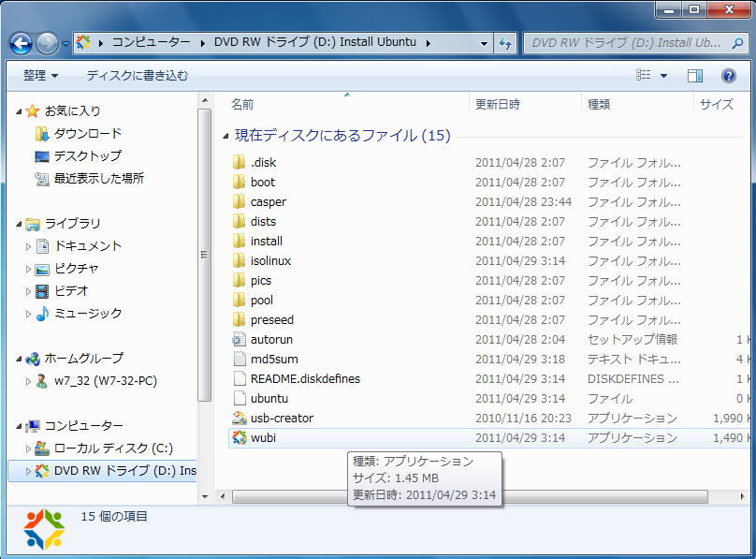
Task: Collapse the コンピューター tree group
Action: pos(19,426)
